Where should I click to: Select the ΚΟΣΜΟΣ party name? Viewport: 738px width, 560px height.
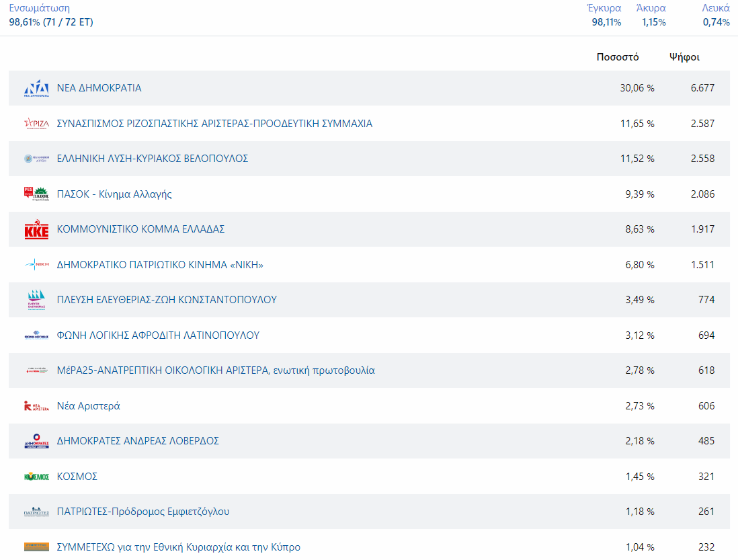77,476
